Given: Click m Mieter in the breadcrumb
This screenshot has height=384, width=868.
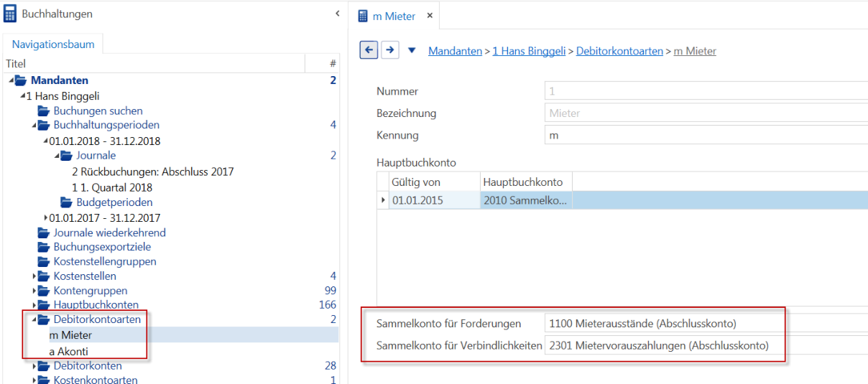Looking at the screenshot, I should [x=695, y=51].
